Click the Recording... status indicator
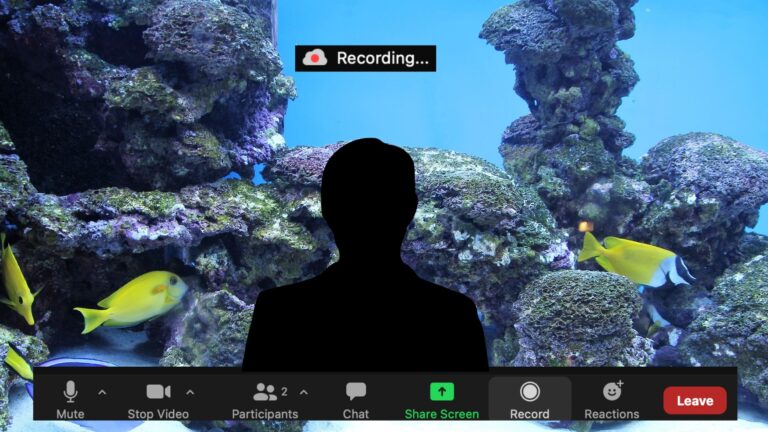Screen dimensions: 768x432 tap(365, 58)
